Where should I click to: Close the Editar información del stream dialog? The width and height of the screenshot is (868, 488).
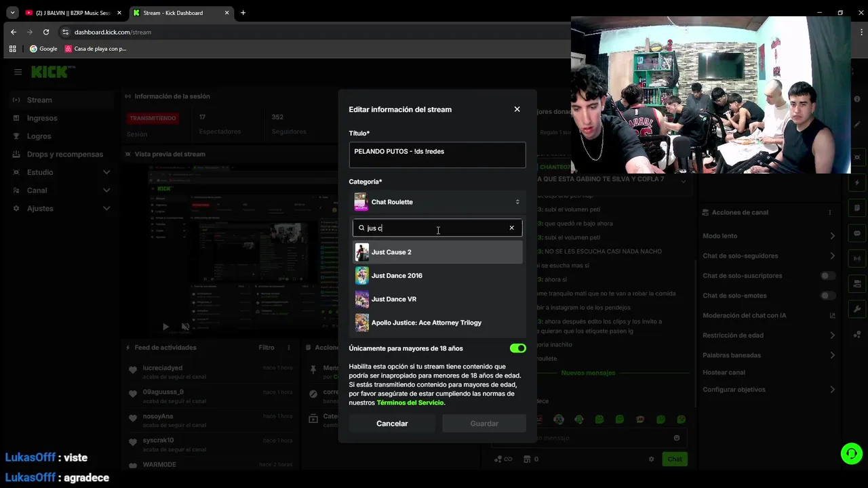coord(517,109)
